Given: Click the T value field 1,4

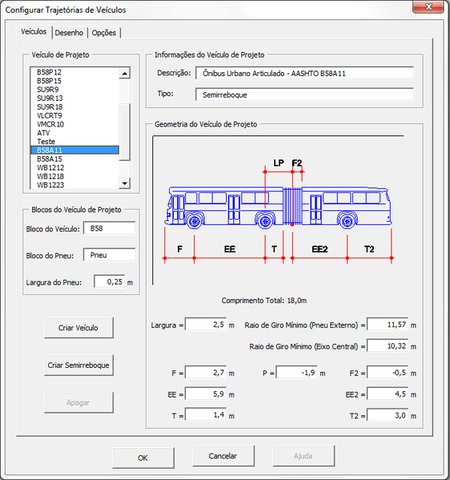Looking at the screenshot, I should [x=206, y=415].
